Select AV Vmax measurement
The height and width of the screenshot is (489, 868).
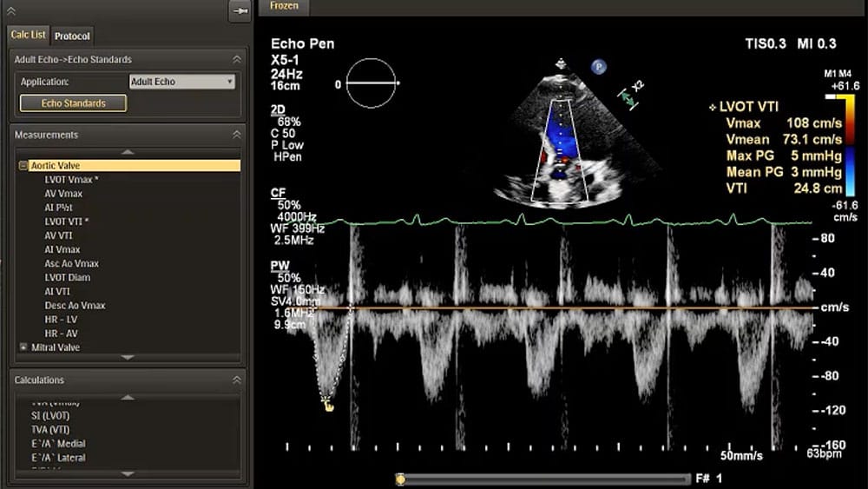63,194
